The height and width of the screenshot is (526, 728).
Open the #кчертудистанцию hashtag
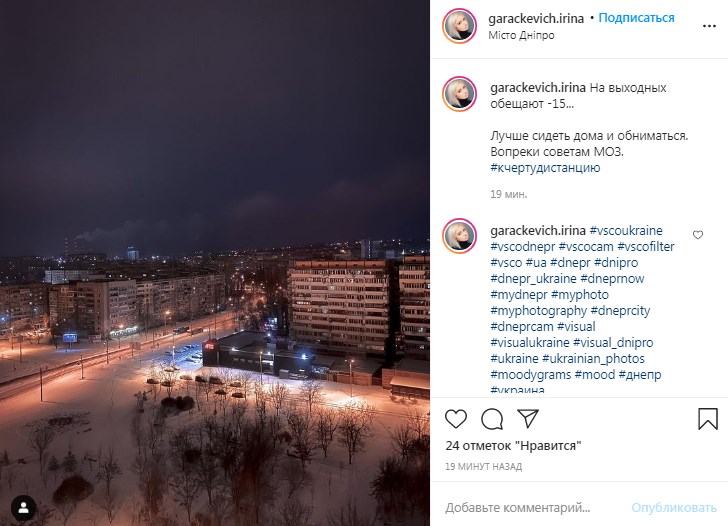545,168
